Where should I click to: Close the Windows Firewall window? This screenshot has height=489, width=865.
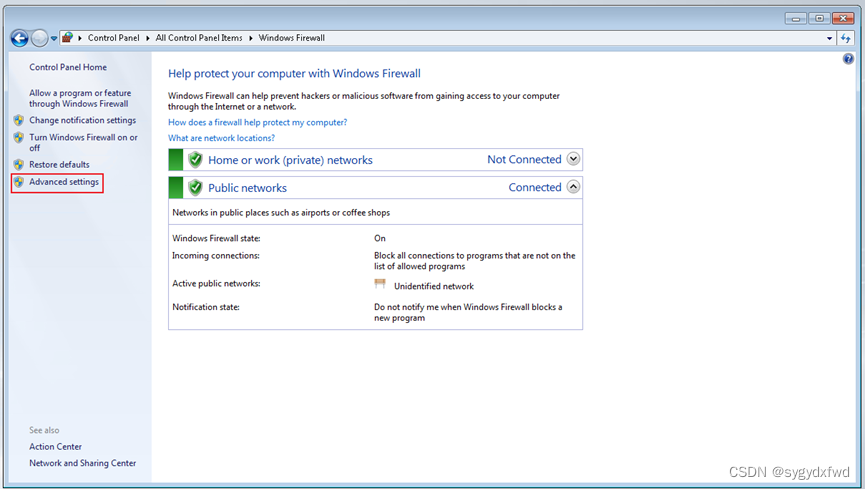[843, 19]
